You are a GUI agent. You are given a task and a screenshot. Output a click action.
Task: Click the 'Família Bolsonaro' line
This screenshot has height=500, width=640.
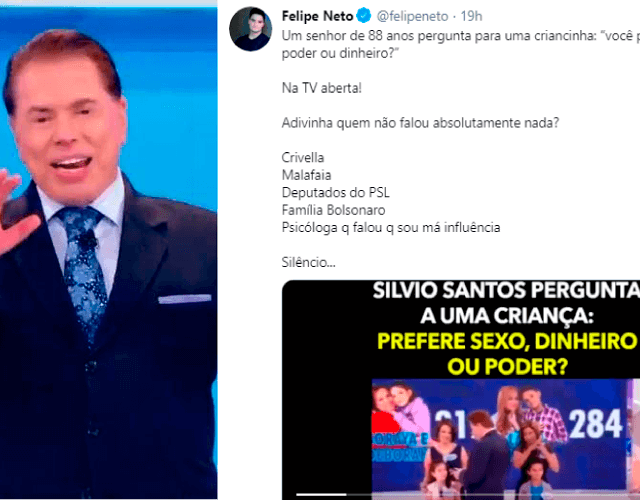click(x=333, y=210)
